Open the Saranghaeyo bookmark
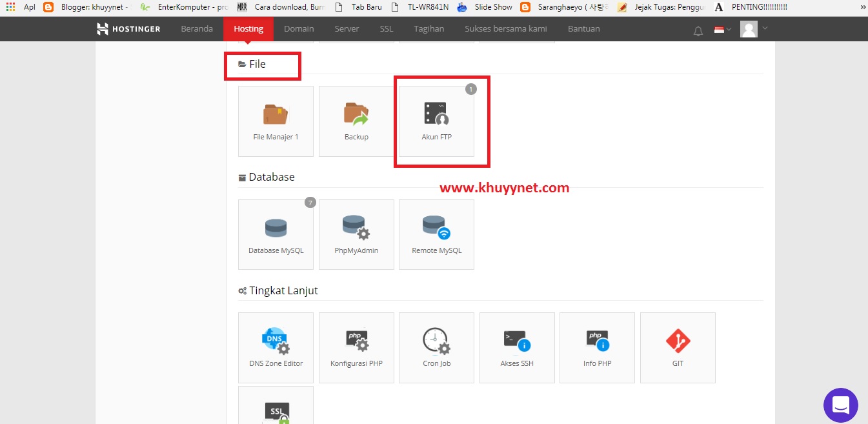Viewport: 868px width, 424px height. coord(565,7)
